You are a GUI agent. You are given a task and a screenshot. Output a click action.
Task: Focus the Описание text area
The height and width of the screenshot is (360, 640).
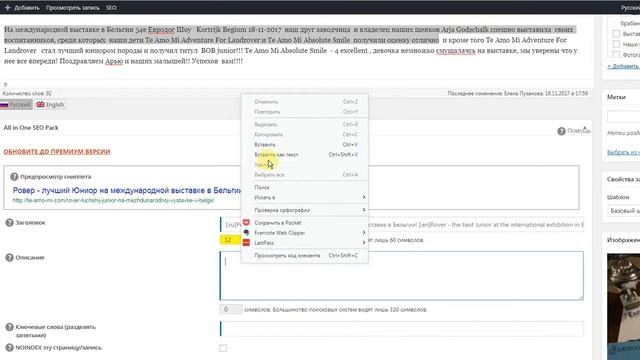coord(402,276)
